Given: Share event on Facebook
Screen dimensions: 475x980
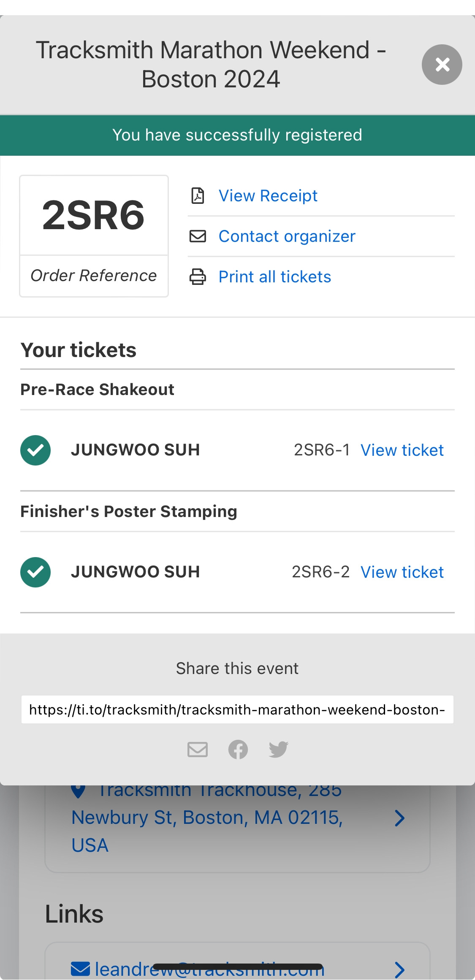Looking at the screenshot, I should (x=238, y=750).
